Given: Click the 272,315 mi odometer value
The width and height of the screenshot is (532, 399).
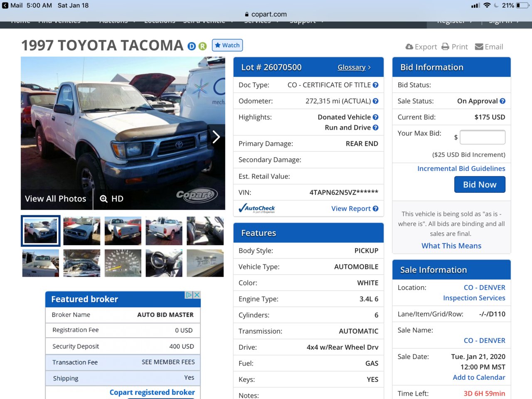Looking at the screenshot, I should (x=338, y=101).
